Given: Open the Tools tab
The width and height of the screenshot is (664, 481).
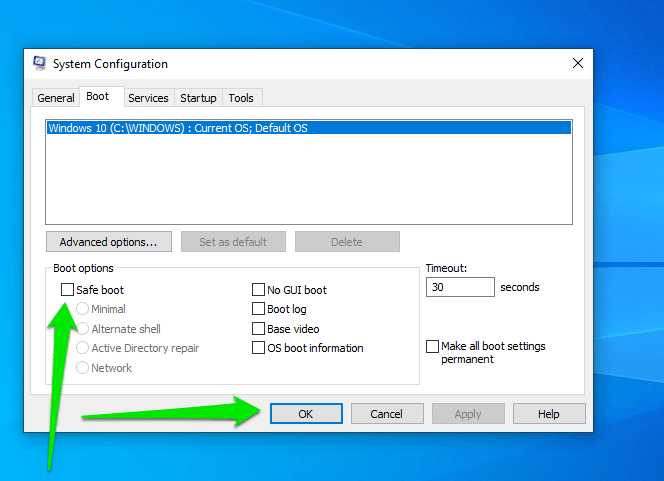Looking at the screenshot, I should pos(241,98).
